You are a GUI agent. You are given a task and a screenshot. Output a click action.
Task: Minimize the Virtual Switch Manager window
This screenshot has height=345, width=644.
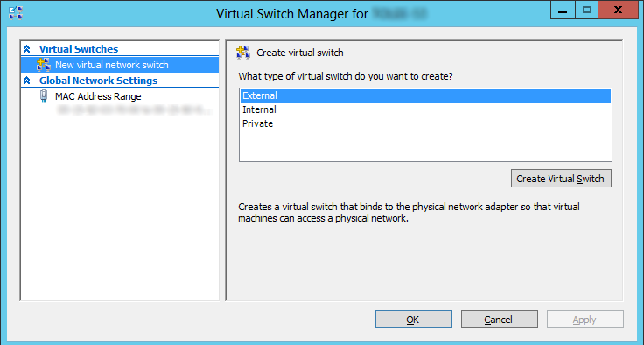[563, 10]
